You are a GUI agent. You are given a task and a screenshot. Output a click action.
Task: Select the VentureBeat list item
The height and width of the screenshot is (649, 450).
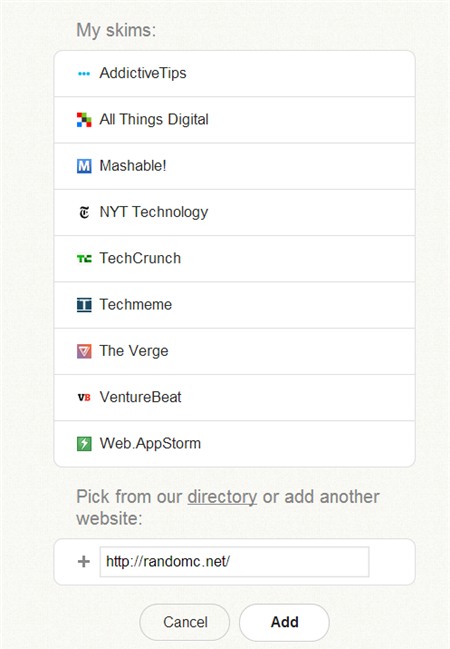tap(234, 398)
